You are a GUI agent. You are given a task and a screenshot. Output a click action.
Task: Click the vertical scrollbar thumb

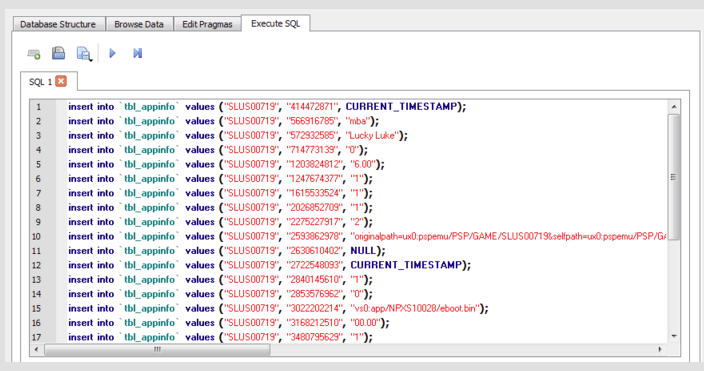(x=673, y=177)
